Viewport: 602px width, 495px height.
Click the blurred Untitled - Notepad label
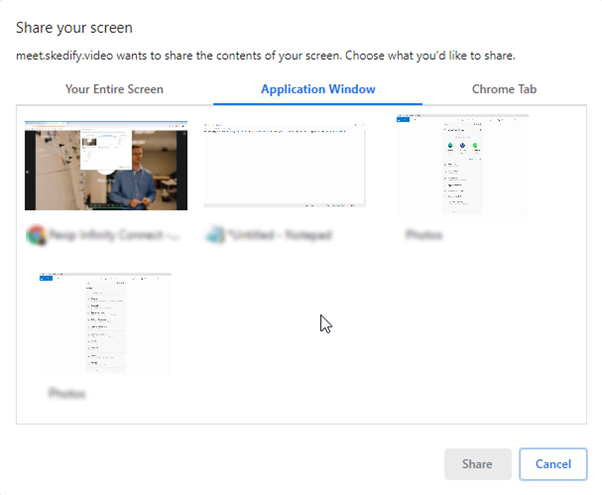[x=280, y=235]
